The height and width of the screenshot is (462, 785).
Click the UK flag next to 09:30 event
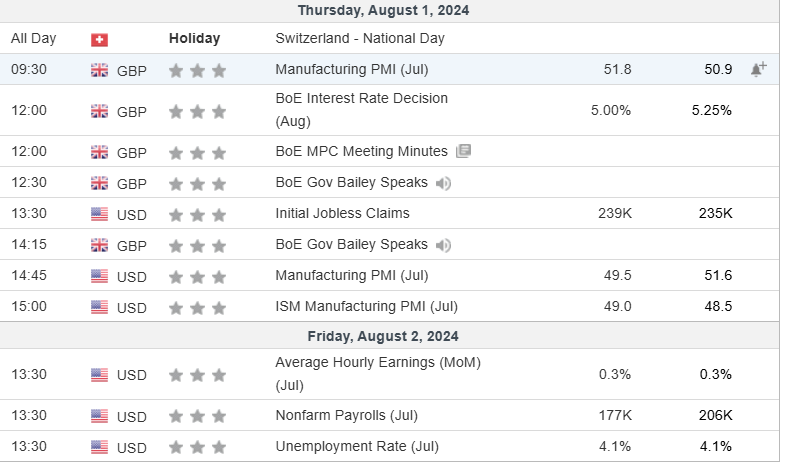pos(99,70)
